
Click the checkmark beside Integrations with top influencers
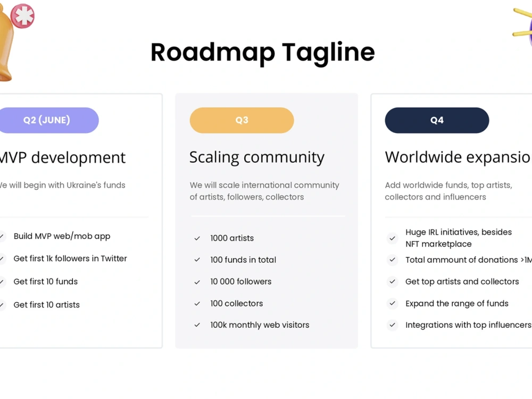click(x=392, y=325)
